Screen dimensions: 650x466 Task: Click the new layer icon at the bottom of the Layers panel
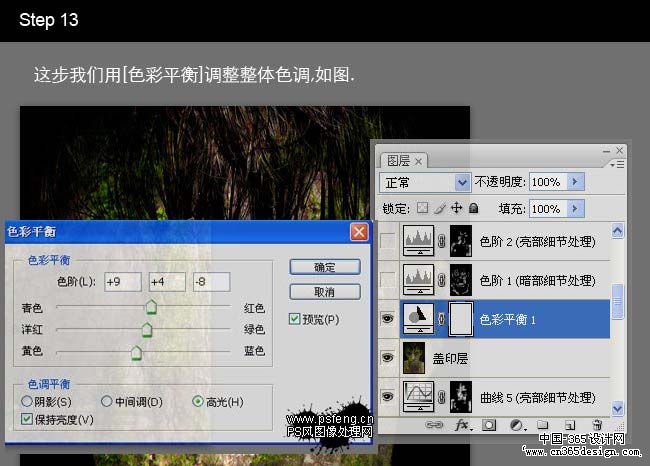coord(570,425)
